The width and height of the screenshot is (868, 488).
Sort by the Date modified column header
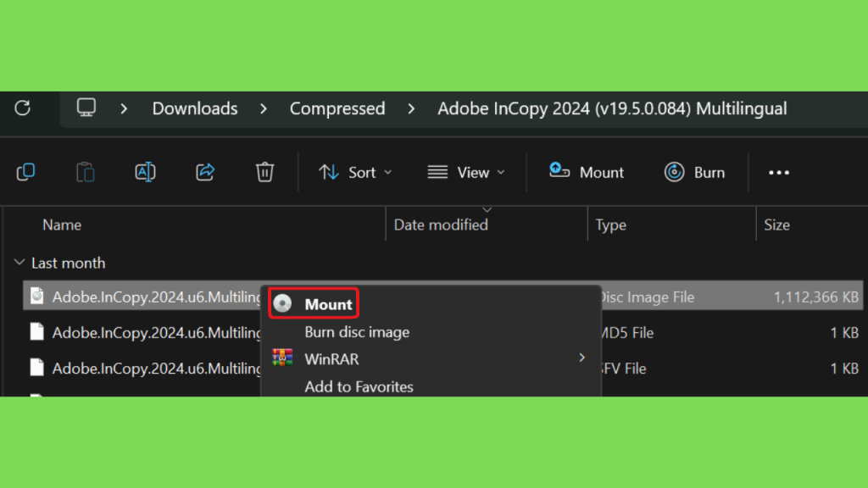441,225
